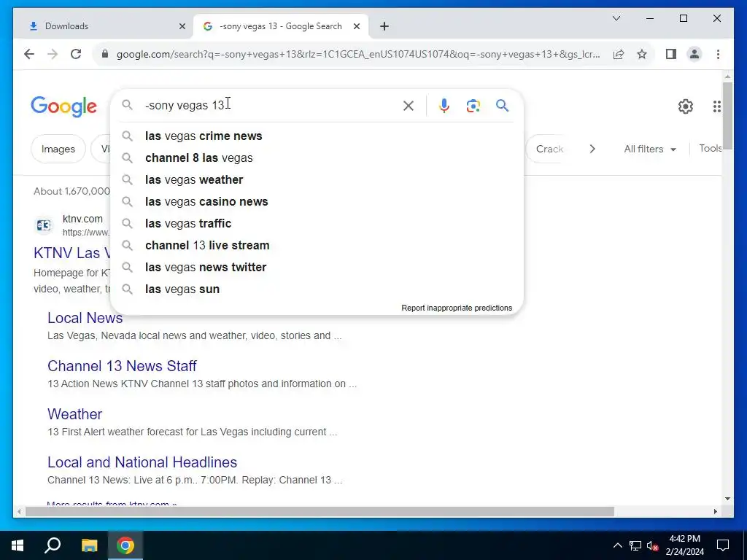Open the search Tools option

pyautogui.click(x=710, y=149)
